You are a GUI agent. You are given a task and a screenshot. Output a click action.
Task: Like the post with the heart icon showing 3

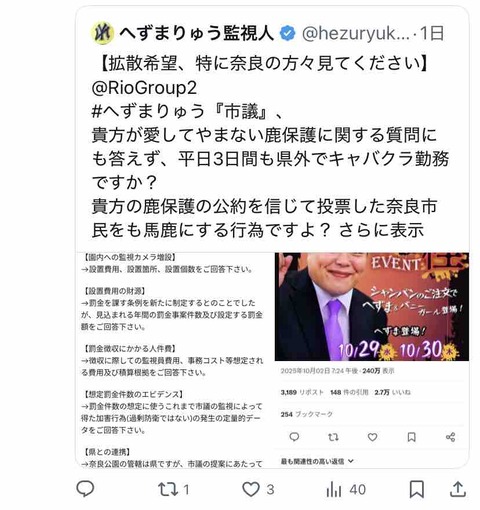tap(258, 489)
